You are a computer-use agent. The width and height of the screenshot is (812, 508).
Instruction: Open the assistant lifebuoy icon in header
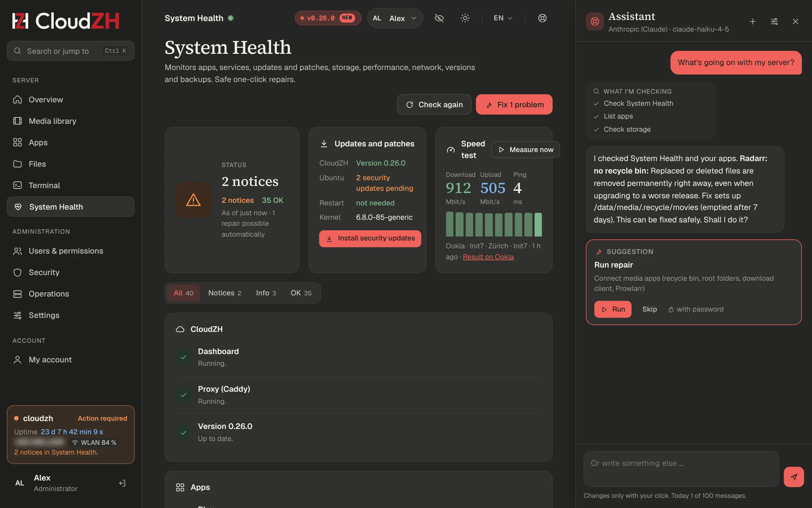[542, 18]
